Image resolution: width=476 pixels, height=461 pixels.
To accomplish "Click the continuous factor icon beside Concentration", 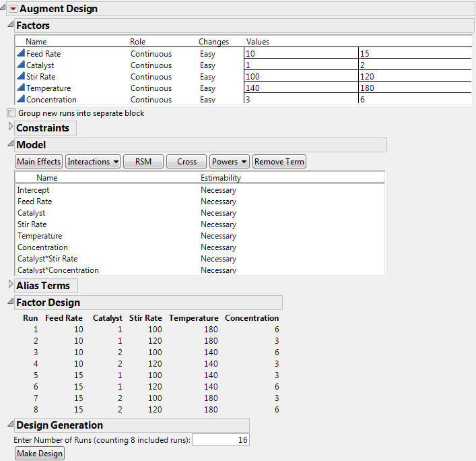I will pyautogui.click(x=21, y=100).
